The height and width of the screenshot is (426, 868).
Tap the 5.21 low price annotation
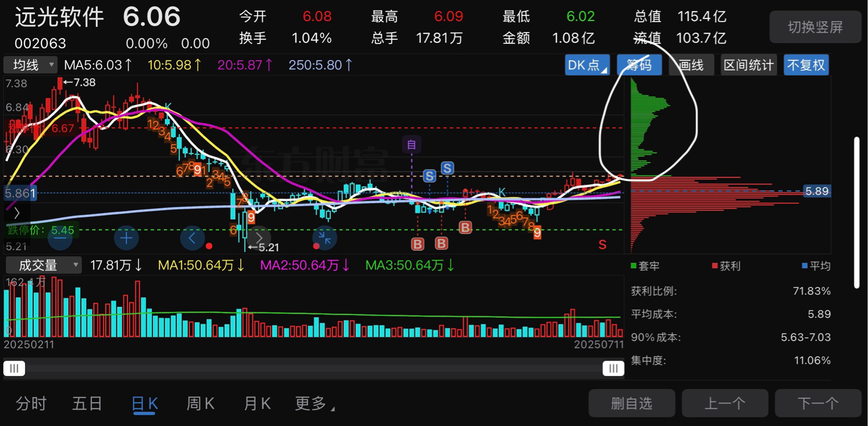pyautogui.click(x=264, y=247)
